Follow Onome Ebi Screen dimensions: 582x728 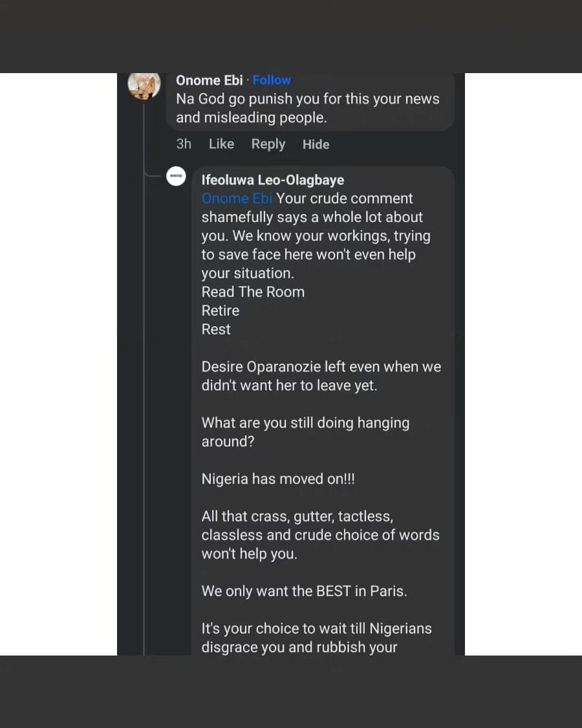click(x=272, y=80)
